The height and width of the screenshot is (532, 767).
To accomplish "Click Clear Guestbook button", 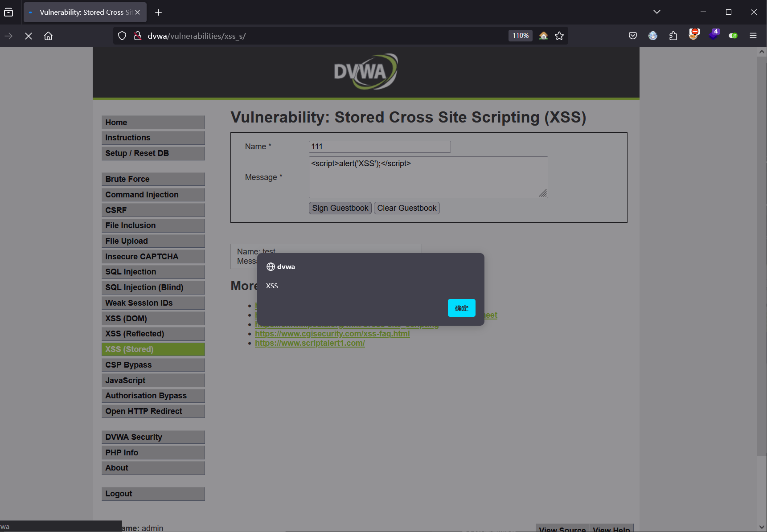I will [407, 208].
